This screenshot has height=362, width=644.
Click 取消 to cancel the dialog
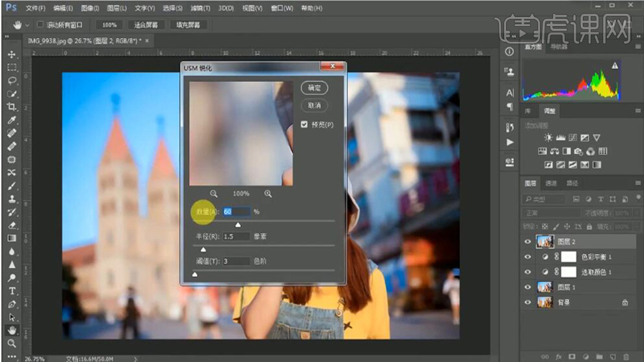coord(314,105)
